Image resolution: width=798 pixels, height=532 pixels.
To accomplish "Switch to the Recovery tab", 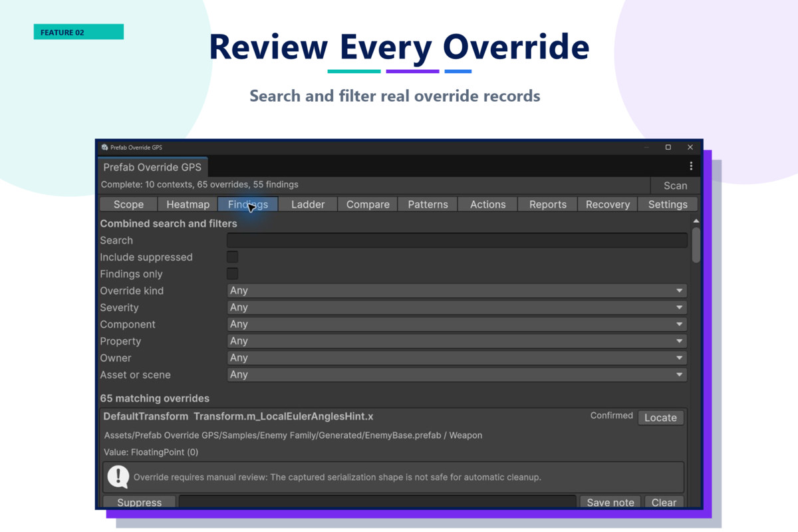I will click(x=608, y=204).
